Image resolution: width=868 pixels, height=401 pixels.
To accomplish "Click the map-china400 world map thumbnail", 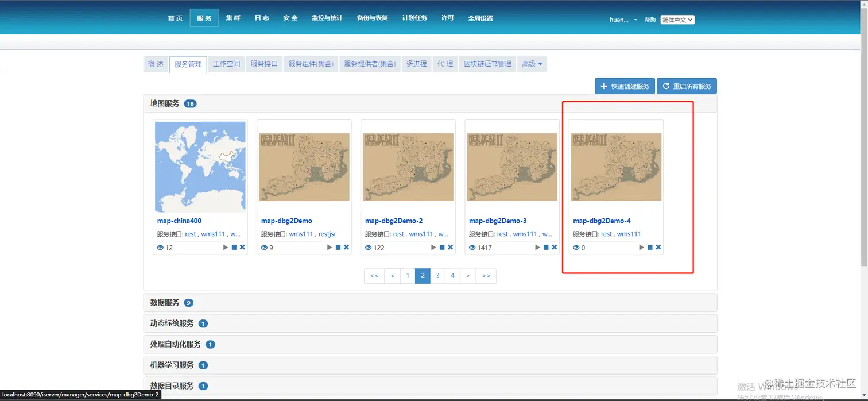I will (x=200, y=167).
